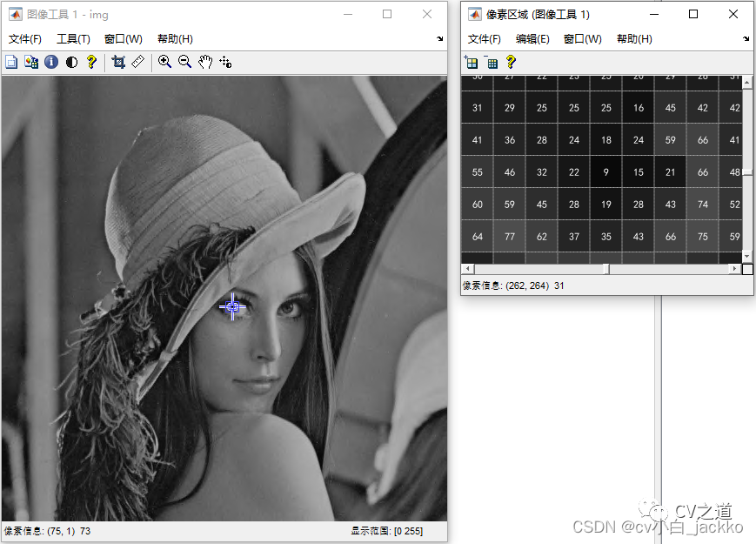Select the pixel cell with value 64
Screen dimensions: 756x544
478,236
